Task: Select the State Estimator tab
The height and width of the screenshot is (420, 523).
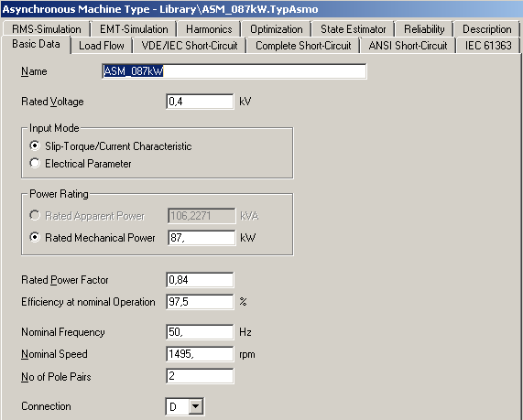Action: [x=353, y=29]
